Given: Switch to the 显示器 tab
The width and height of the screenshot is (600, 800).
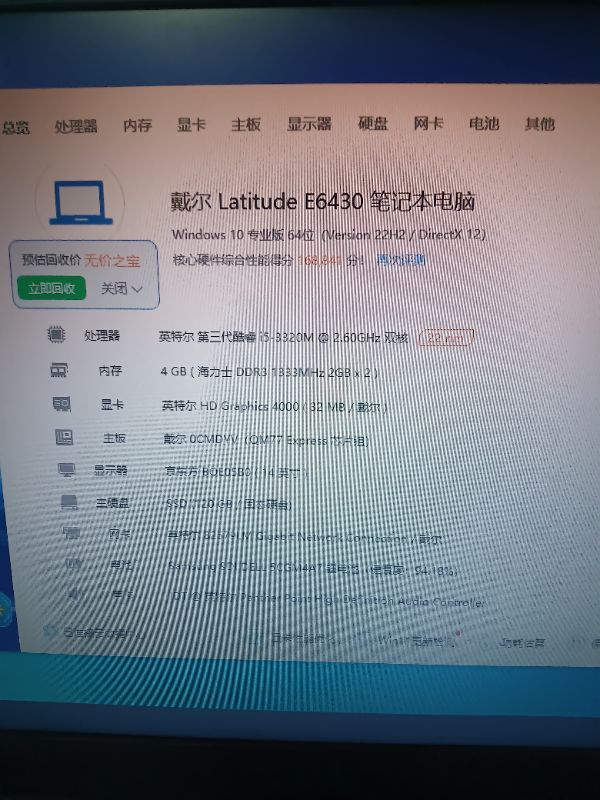Looking at the screenshot, I should pos(309,123).
